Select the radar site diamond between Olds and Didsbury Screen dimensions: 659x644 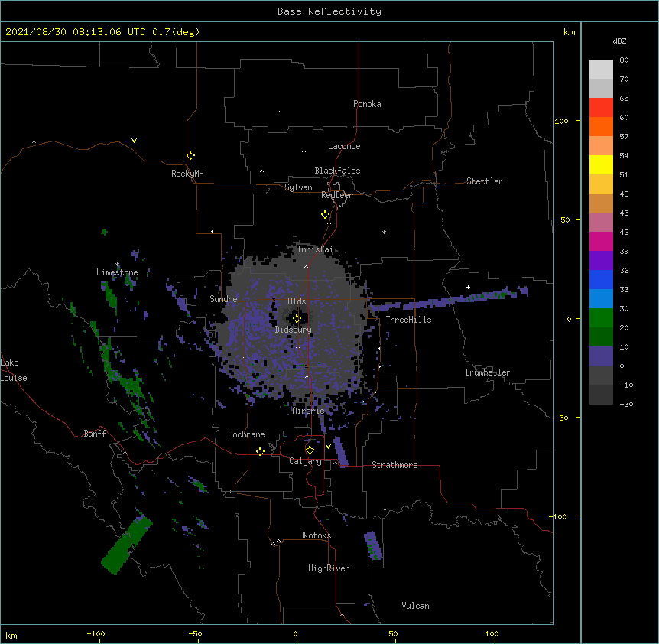point(297,319)
